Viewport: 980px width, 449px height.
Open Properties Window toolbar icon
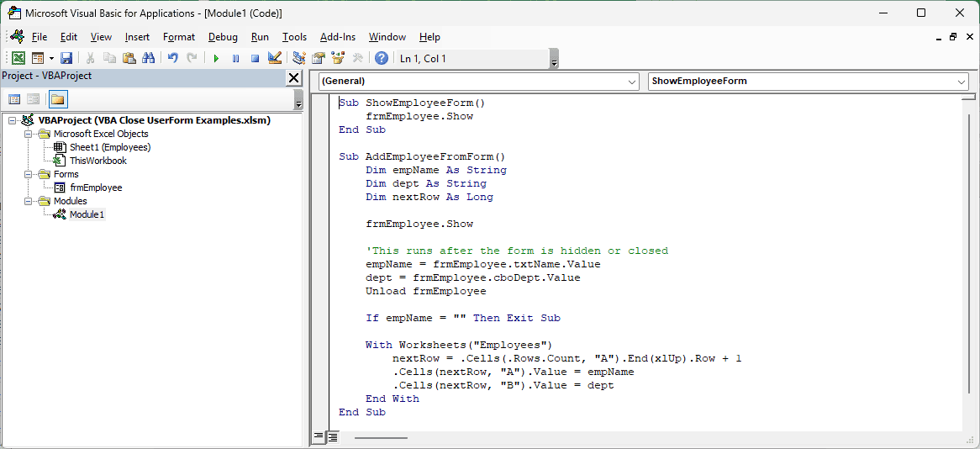(319, 58)
